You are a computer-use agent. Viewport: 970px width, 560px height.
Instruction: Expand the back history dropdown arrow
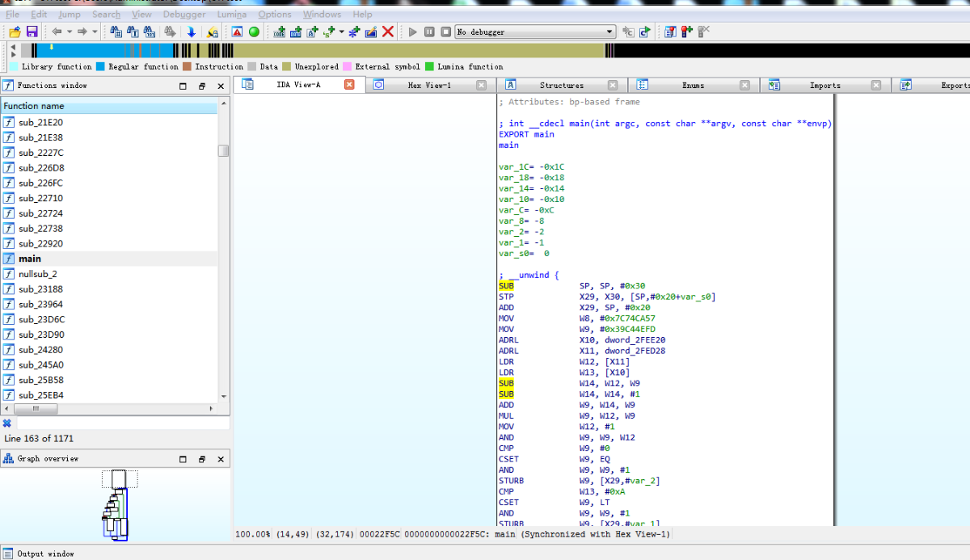[x=70, y=32]
